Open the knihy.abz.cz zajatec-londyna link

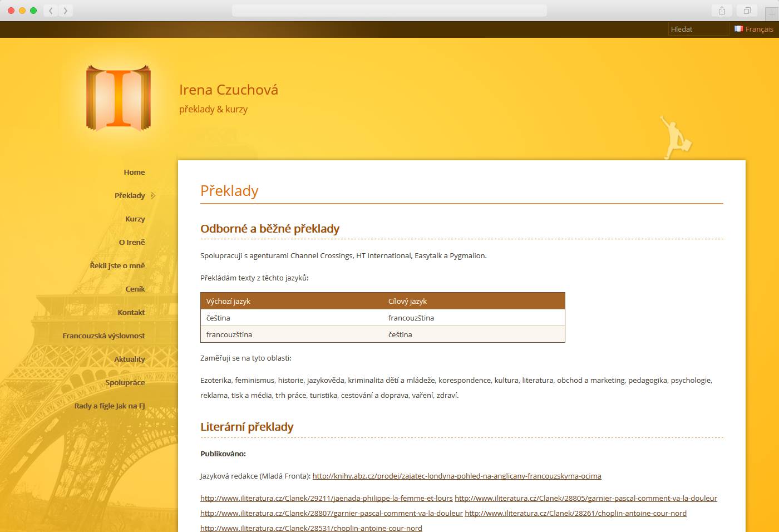pyautogui.click(x=456, y=476)
